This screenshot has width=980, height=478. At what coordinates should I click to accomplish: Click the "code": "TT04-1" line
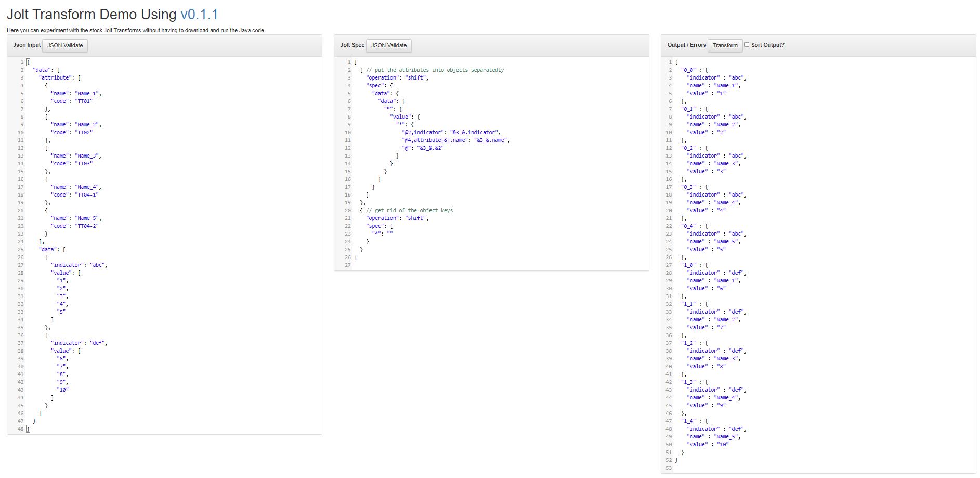pyautogui.click(x=75, y=195)
